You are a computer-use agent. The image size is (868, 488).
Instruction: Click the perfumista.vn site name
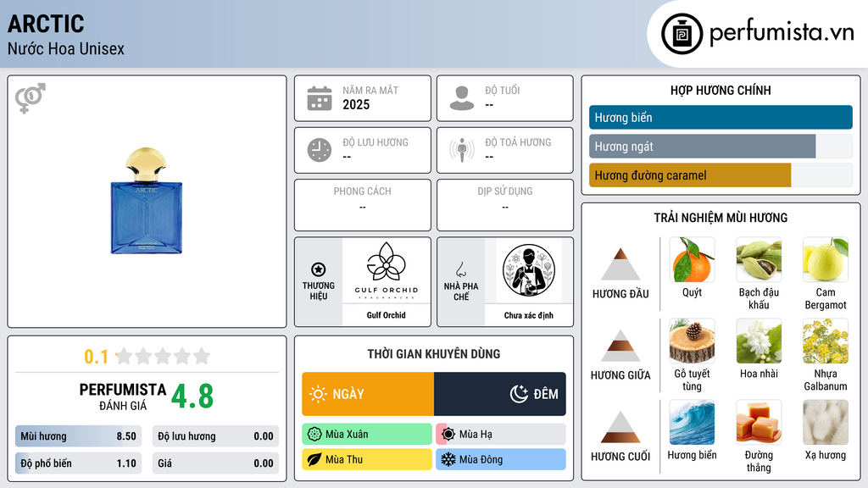pyautogui.click(x=782, y=33)
